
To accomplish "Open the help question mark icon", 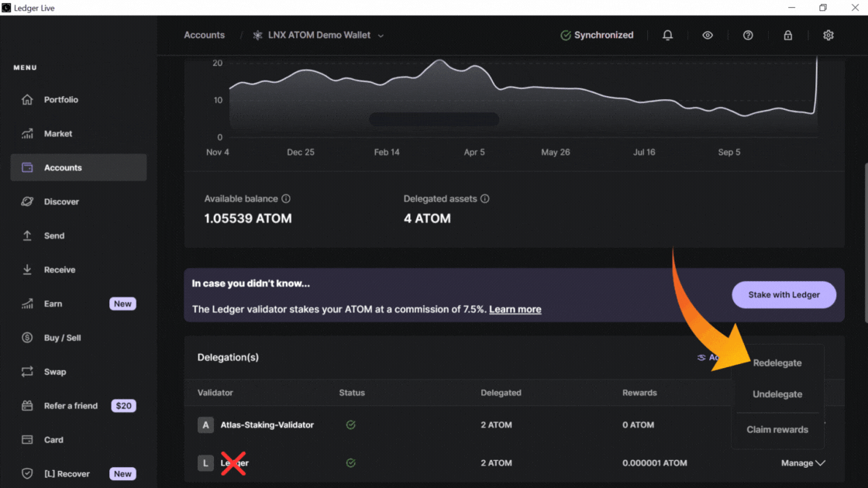I will pos(748,36).
